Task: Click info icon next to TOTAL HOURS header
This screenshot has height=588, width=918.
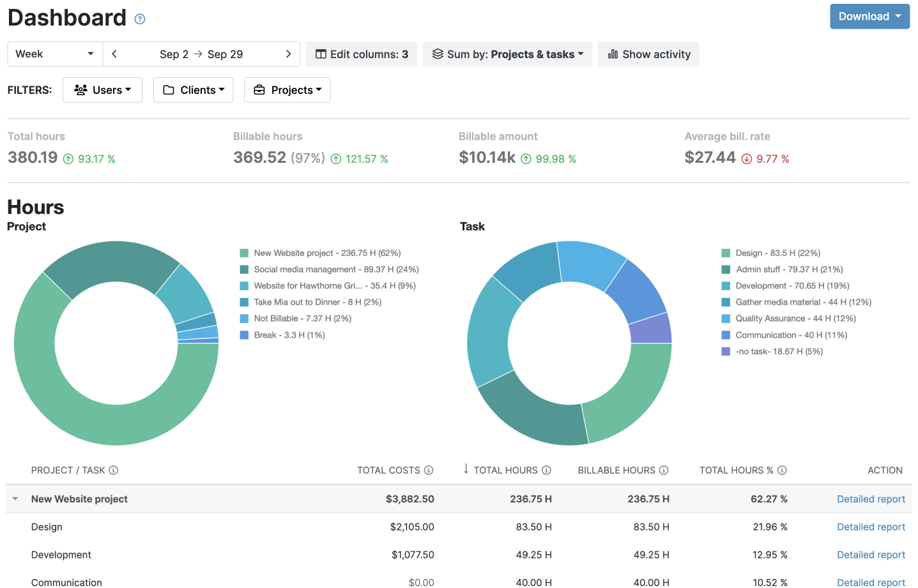Action: pyautogui.click(x=546, y=471)
